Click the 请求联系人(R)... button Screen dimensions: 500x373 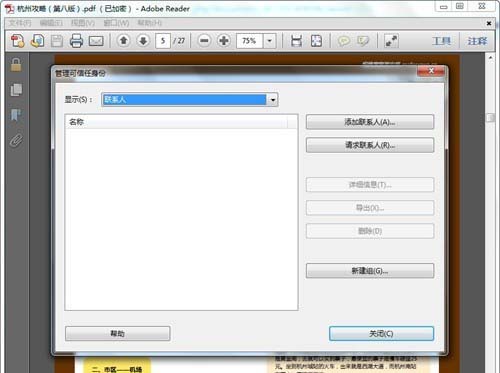click(x=370, y=145)
